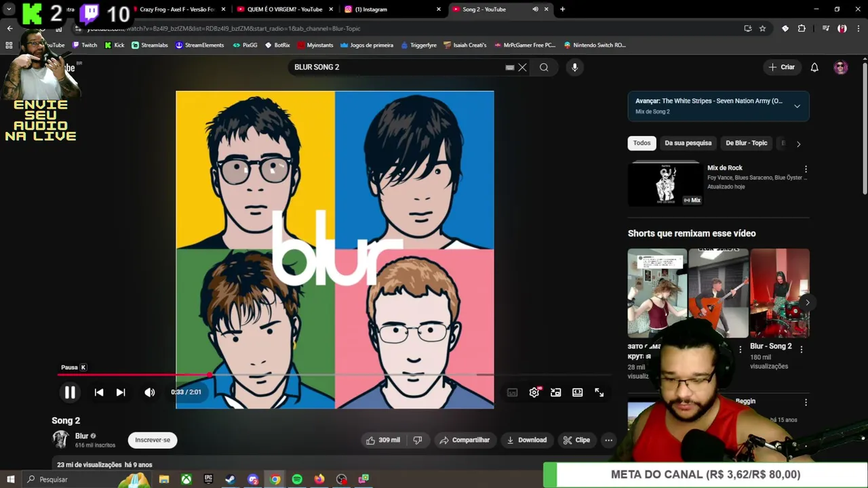Skip back to the previous video
Image resolution: width=868 pixels, height=488 pixels.
pyautogui.click(x=99, y=392)
